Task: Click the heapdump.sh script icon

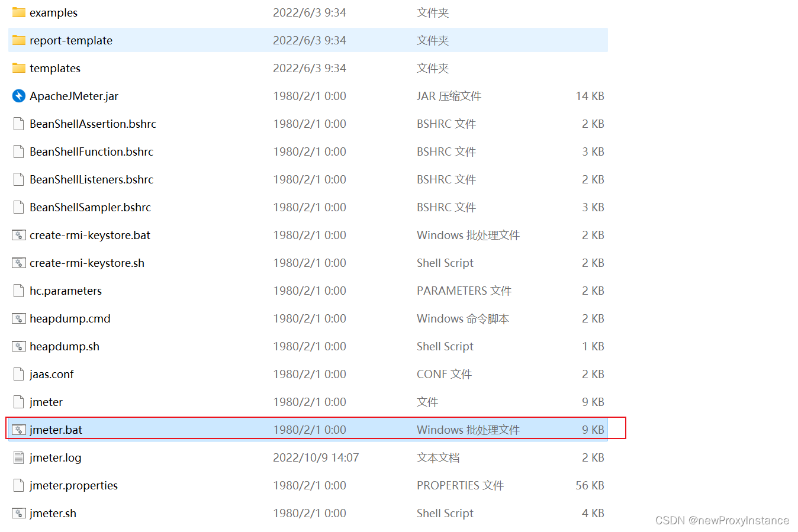Action: point(19,346)
